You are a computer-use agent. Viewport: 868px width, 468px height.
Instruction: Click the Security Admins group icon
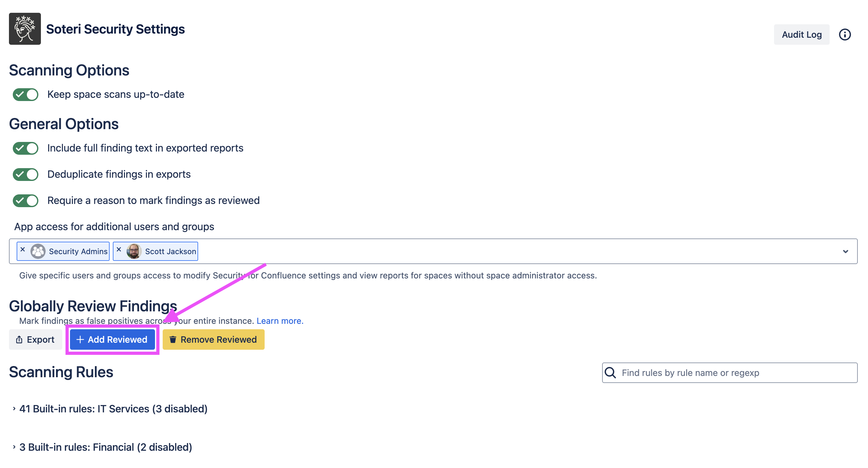pyautogui.click(x=38, y=251)
